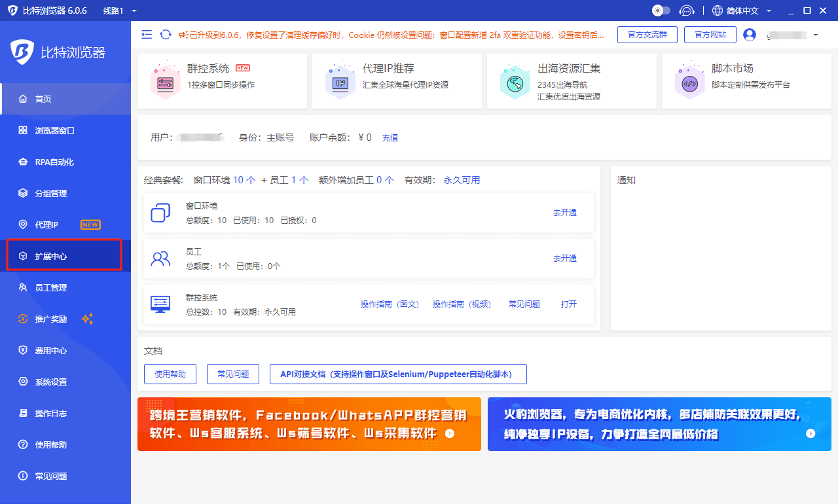Open 首页 in the sidebar

pyautogui.click(x=65, y=99)
